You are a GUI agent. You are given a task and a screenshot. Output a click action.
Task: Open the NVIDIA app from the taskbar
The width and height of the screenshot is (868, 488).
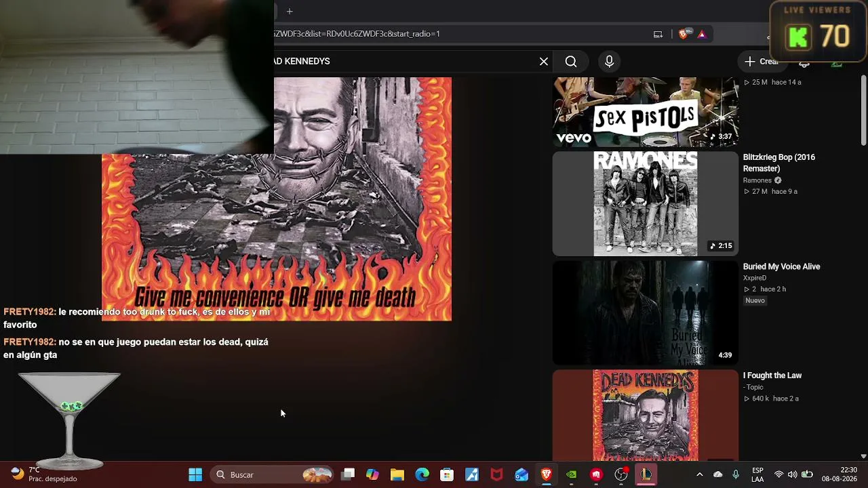(571, 475)
